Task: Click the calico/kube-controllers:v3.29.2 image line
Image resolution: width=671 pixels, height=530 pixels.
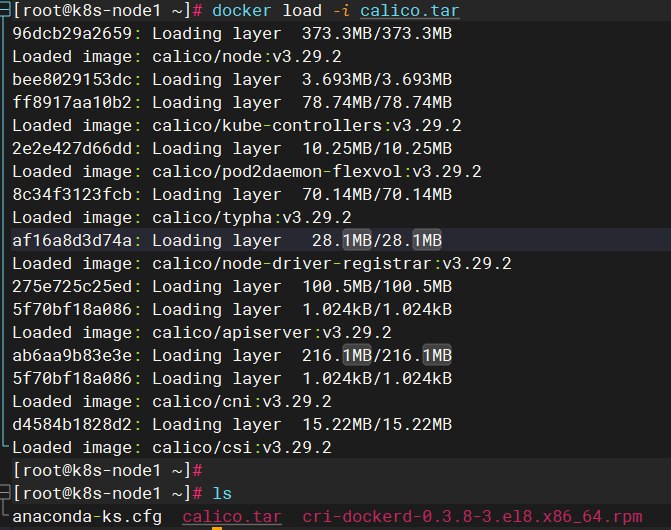Action: point(237,125)
